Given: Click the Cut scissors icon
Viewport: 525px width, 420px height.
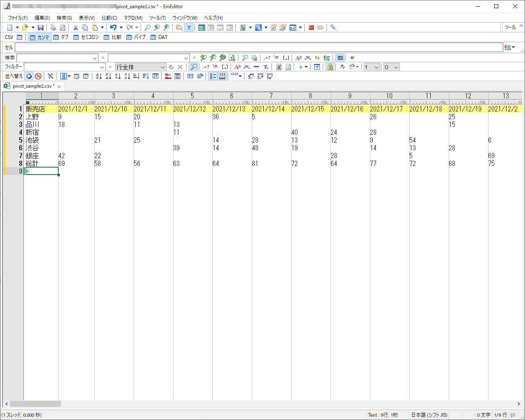Looking at the screenshot, I should [75, 27].
